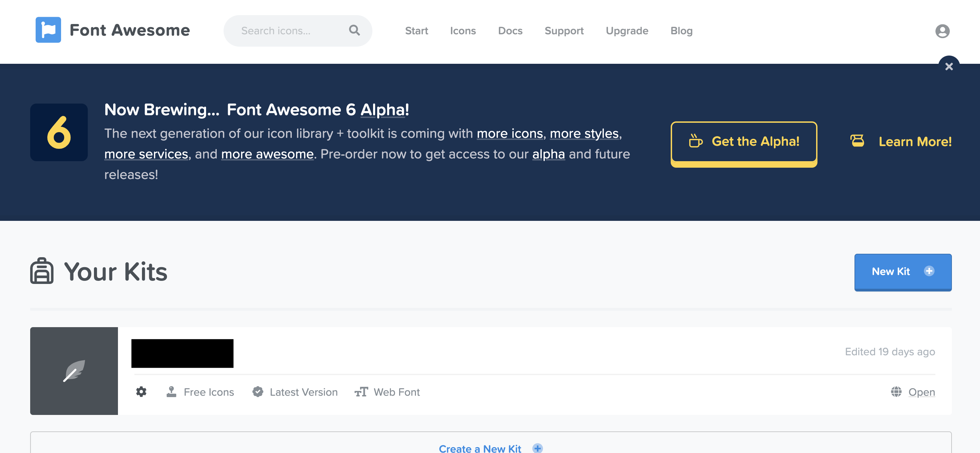Click the Font Awesome wordmark text
This screenshot has height=453, width=980.
(x=130, y=30)
